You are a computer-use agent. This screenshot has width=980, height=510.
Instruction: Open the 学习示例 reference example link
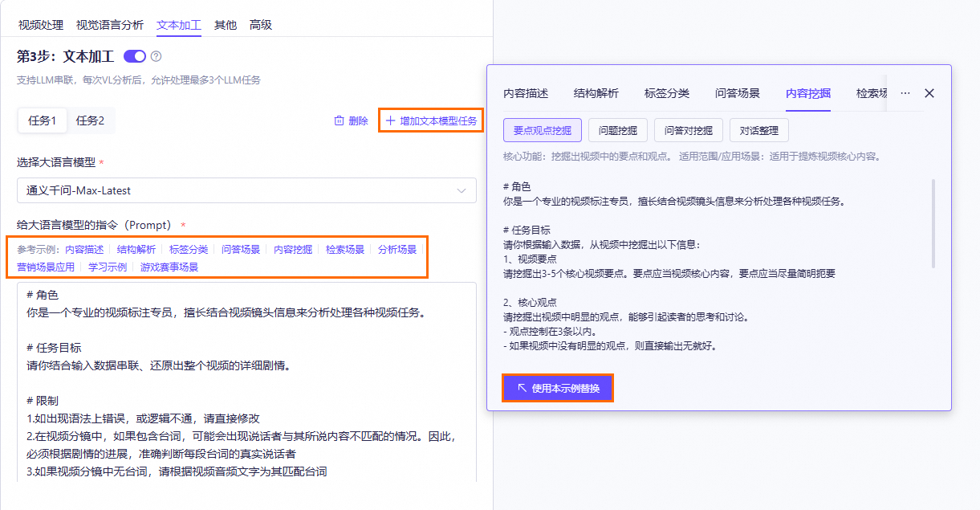tap(108, 267)
